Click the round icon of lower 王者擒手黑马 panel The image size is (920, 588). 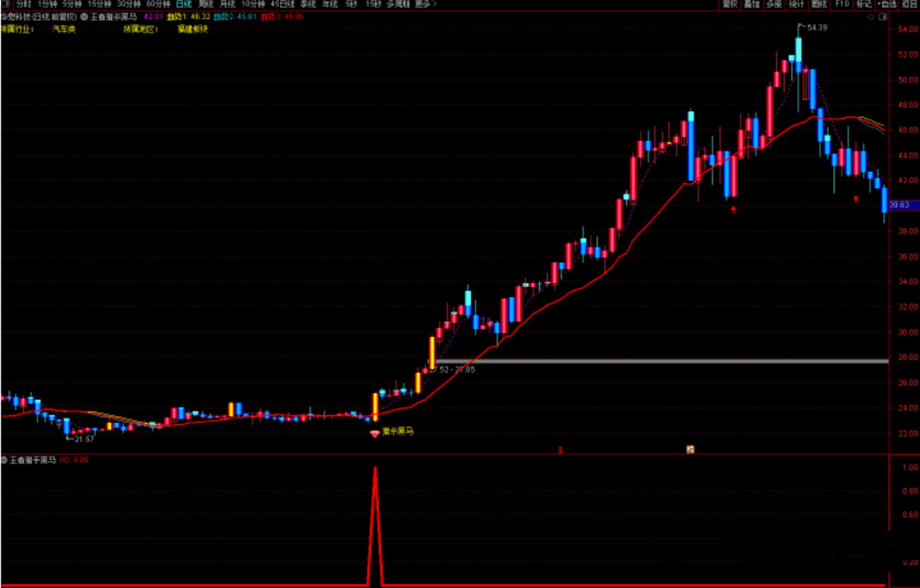[x=4, y=460]
